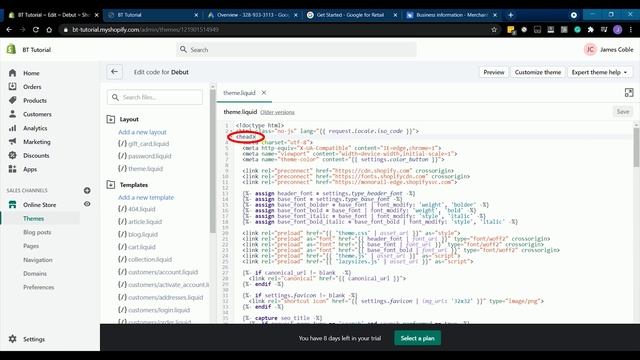Open new browser tab
This screenshot has width=640, height=360.
[x=510, y=15]
